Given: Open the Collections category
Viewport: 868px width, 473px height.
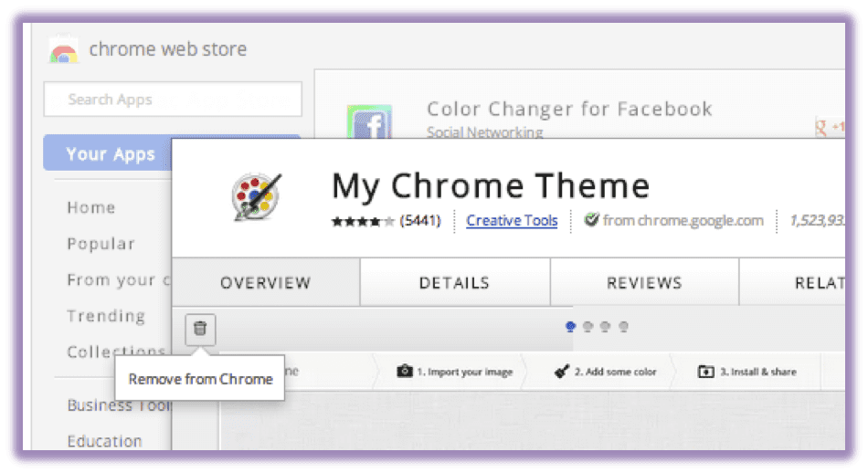Looking at the screenshot, I should [x=116, y=352].
